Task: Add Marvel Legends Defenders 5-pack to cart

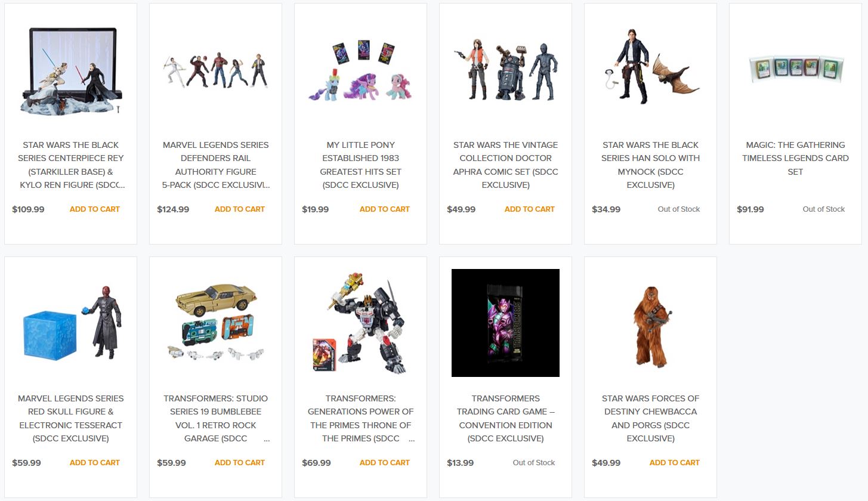Action: [x=240, y=209]
